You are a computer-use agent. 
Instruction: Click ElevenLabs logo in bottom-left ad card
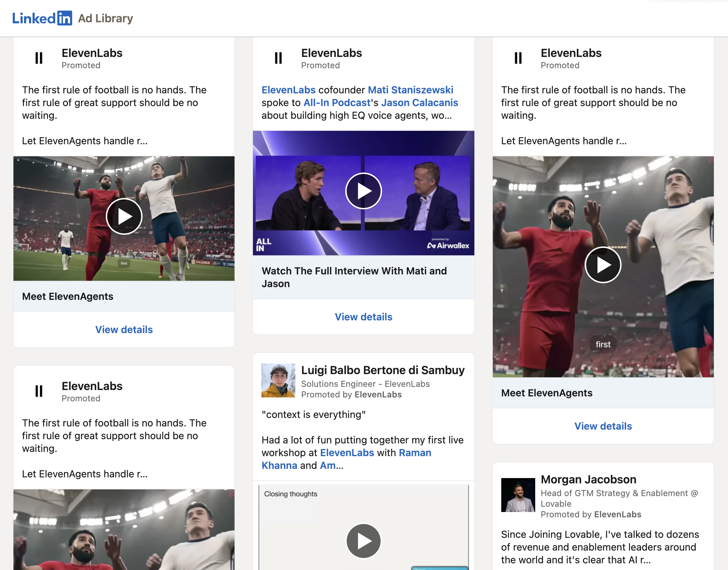[39, 391]
